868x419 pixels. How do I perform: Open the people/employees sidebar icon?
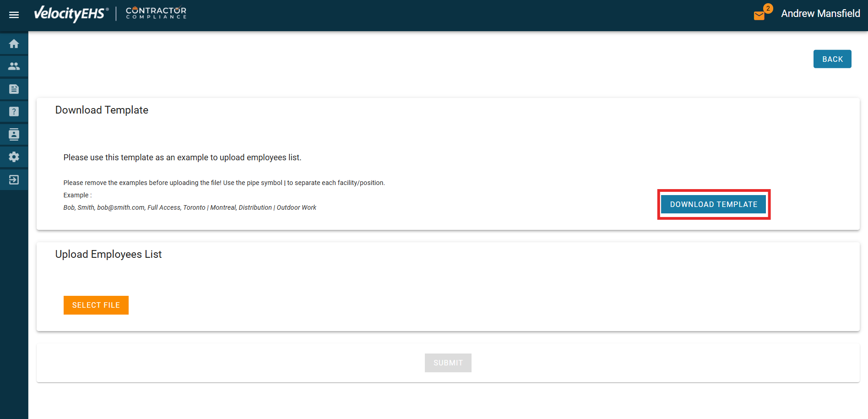[x=14, y=66]
